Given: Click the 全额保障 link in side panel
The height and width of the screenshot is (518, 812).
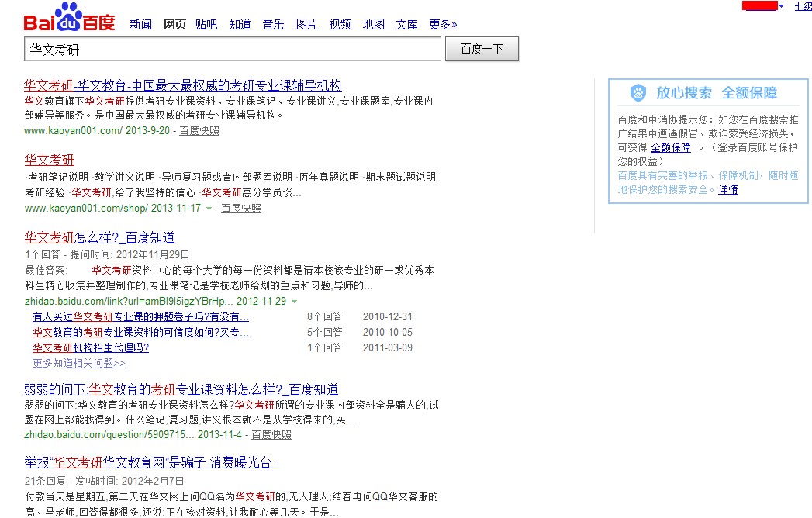Looking at the screenshot, I should click(671, 147).
